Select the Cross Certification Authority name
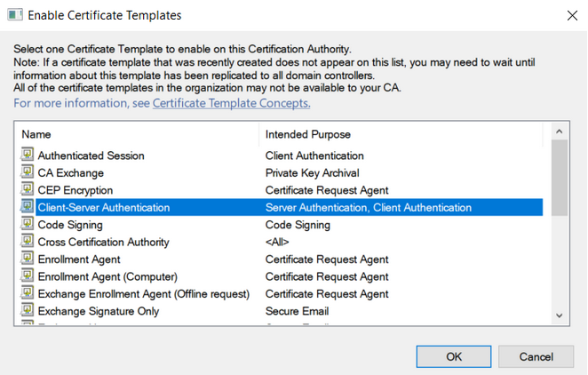588x375 pixels. (104, 242)
